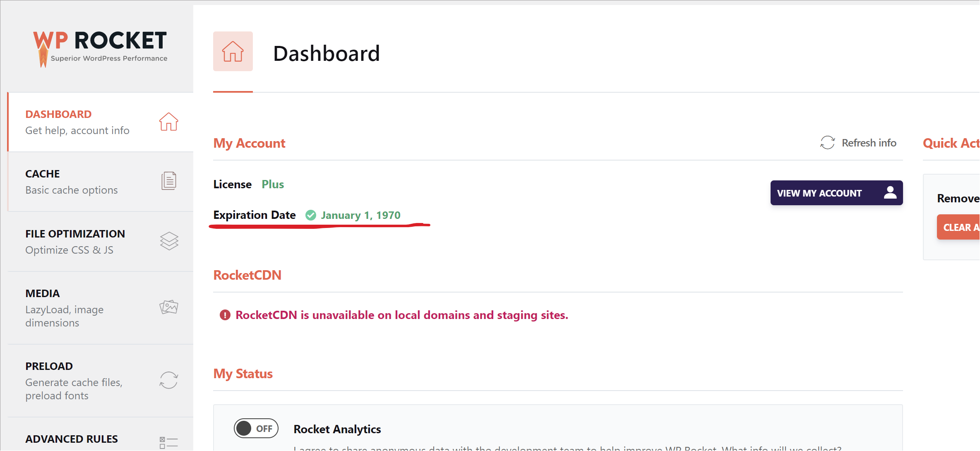The width and height of the screenshot is (980, 451).
Task: Click the home icon in Dashboard sidebar item
Action: (x=169, y=122)
